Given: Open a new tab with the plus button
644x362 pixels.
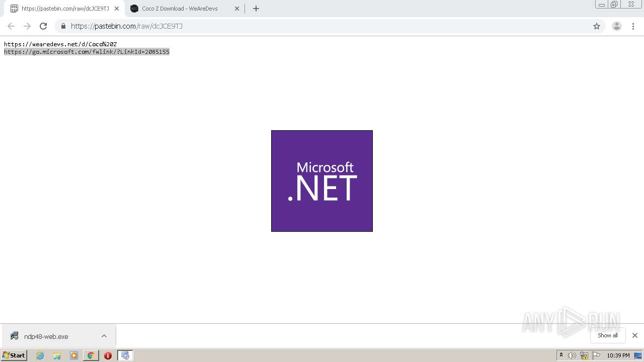Looking at the screenshot, I should coord(256,9).
